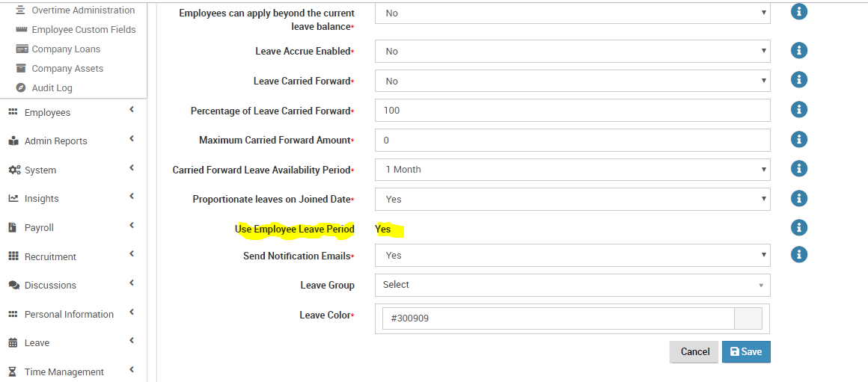868x382 pixels.
Task: Expand the Time Management menu
Action: coord(72,372)
